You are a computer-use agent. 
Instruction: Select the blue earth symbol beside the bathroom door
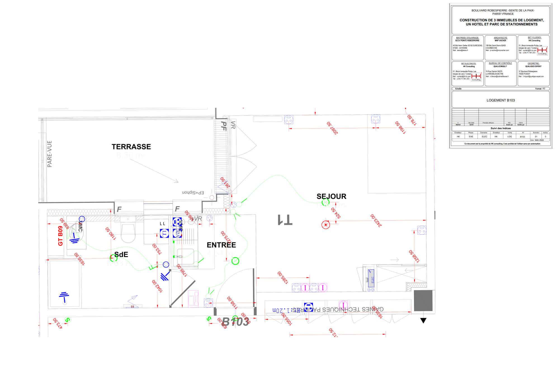click(165, 277)
